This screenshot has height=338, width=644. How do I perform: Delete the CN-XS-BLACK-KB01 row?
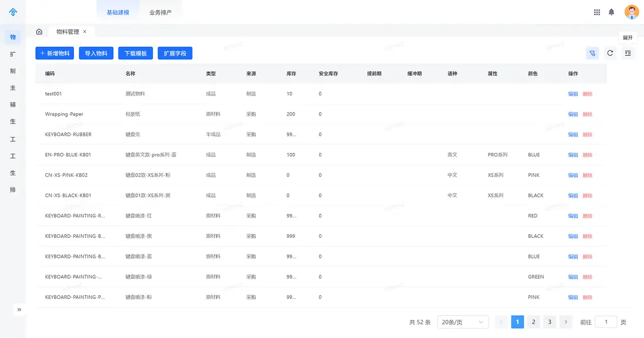(x=587, y=195)
